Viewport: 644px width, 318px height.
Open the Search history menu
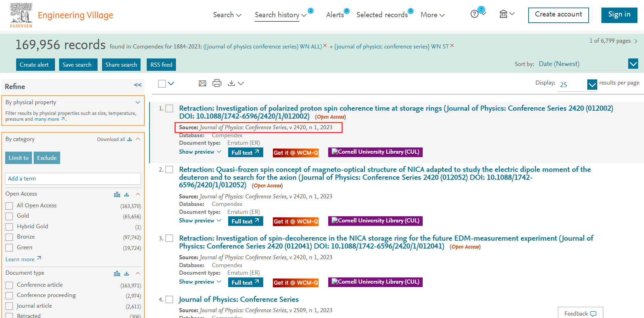(280, 15)
